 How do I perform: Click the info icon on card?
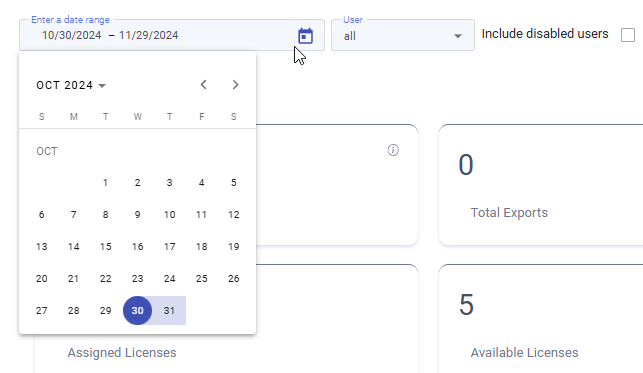393,150
